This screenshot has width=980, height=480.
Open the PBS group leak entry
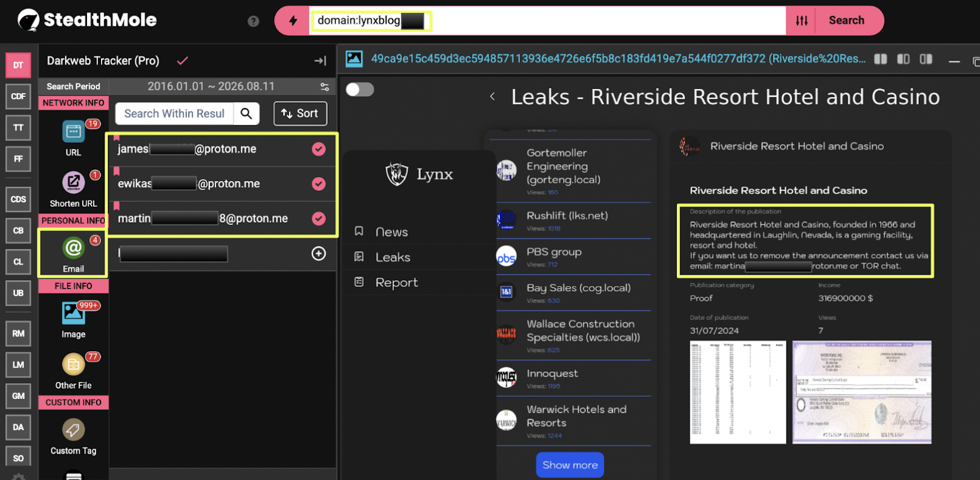point(573,257)
